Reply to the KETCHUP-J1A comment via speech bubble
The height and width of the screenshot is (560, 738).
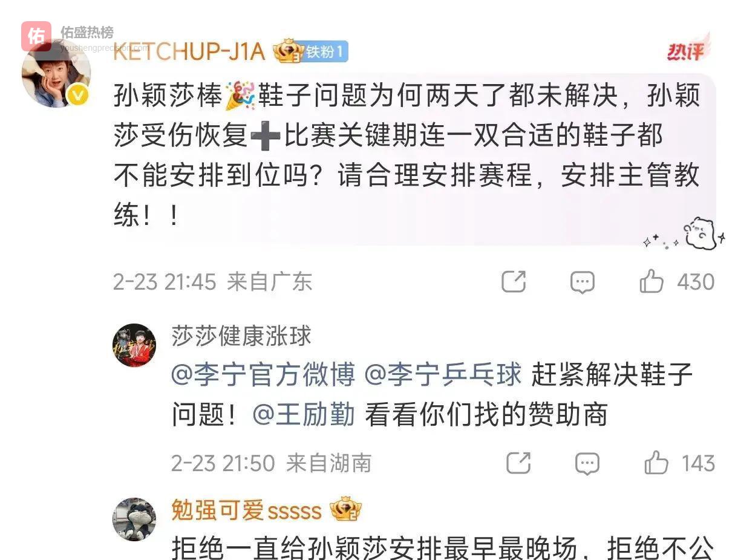coord(583,282)
